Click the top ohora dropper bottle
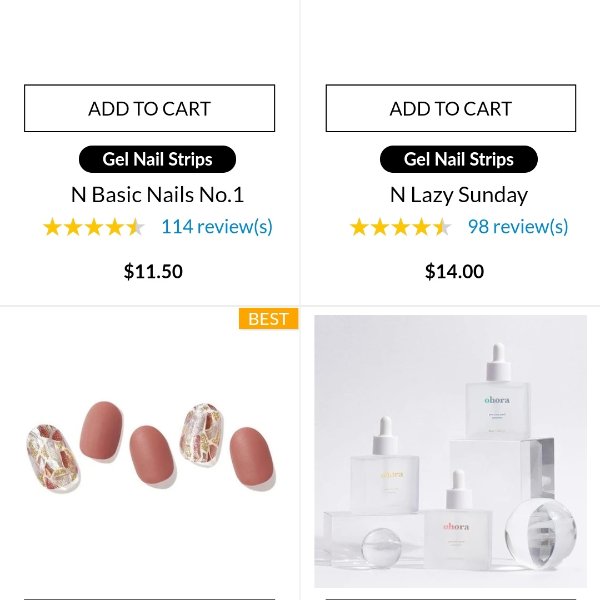This screenshot has height=600, width=600. click(x=497, y=392)
